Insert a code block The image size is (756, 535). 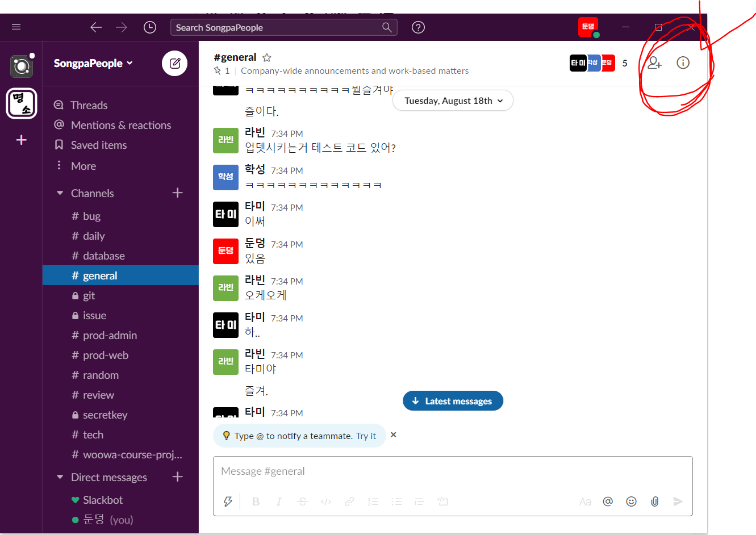(443, 501)
